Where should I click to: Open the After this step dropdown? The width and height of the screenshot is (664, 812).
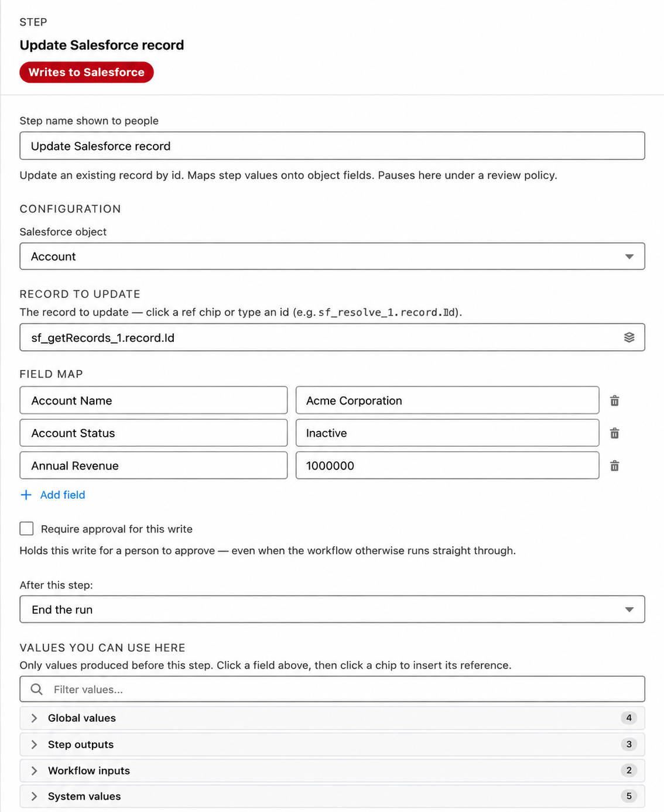pos(332,609)
